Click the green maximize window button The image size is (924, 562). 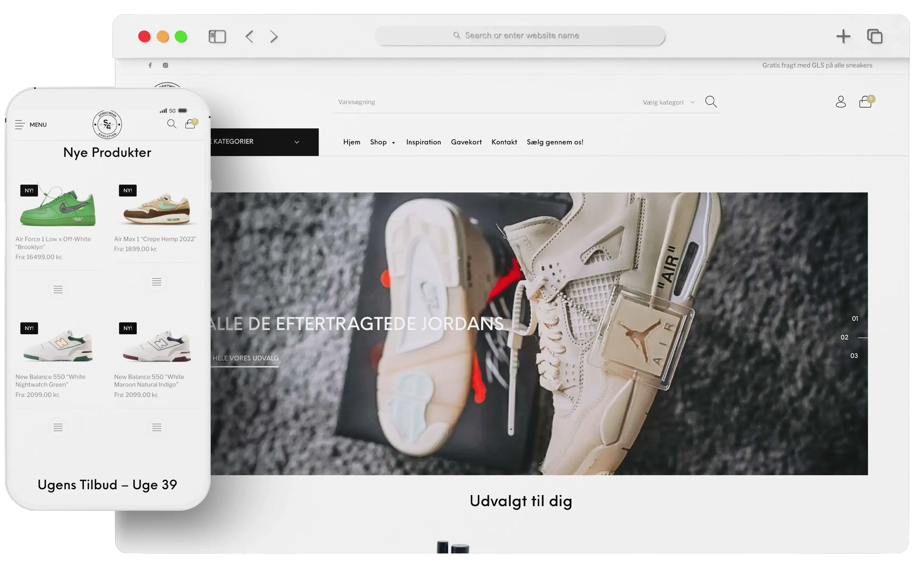click(x=181, y=37)
